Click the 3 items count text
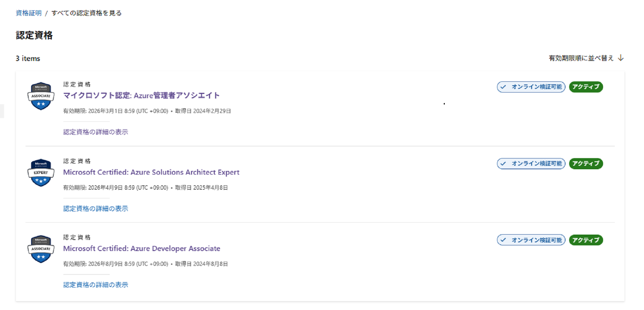 [28, 59]
